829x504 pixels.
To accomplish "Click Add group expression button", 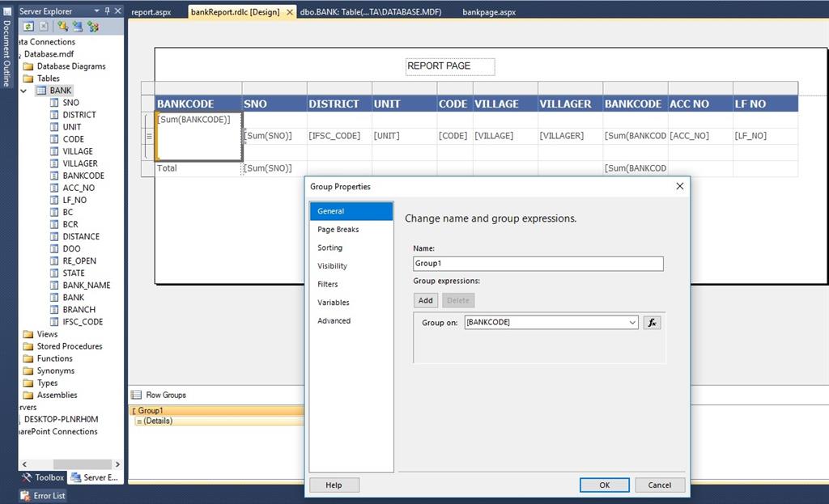I will [426, 300].
